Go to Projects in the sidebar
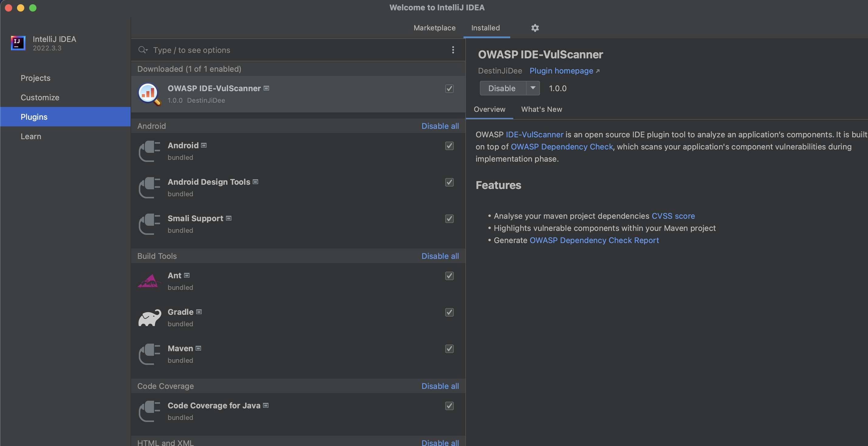Viewport: 868px width, 446px height. (x=65, y=78)
